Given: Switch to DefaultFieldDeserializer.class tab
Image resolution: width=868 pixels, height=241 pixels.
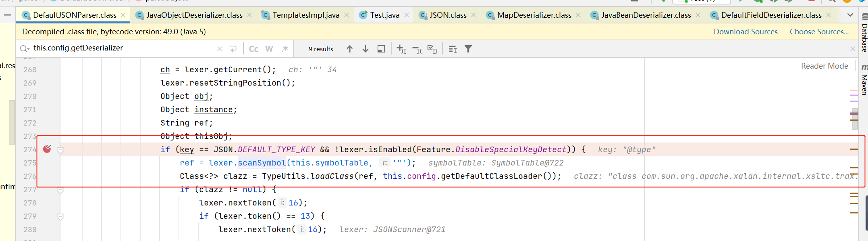Looking at the screenshot, I should (x=771, y=15).
